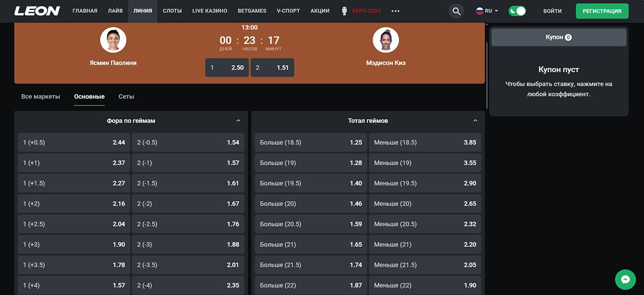This screenshot has height=295, width=644.
Task: Switch to Основные tab
Action: (89, 97)
